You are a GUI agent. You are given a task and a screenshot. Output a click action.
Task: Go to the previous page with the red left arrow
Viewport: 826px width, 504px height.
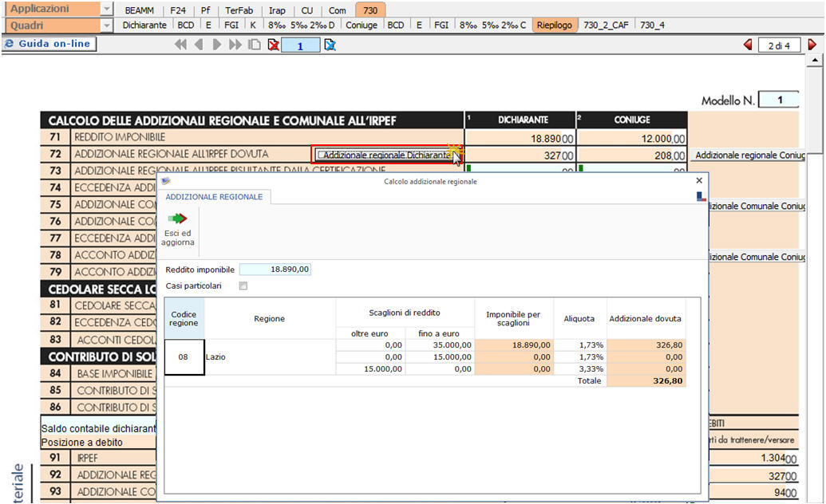pos(748,45)
